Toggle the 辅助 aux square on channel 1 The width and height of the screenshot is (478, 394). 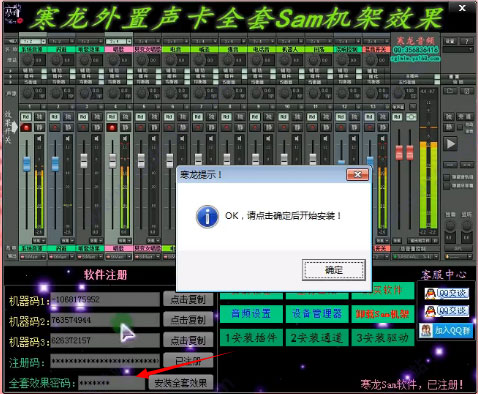coord(44,71)
